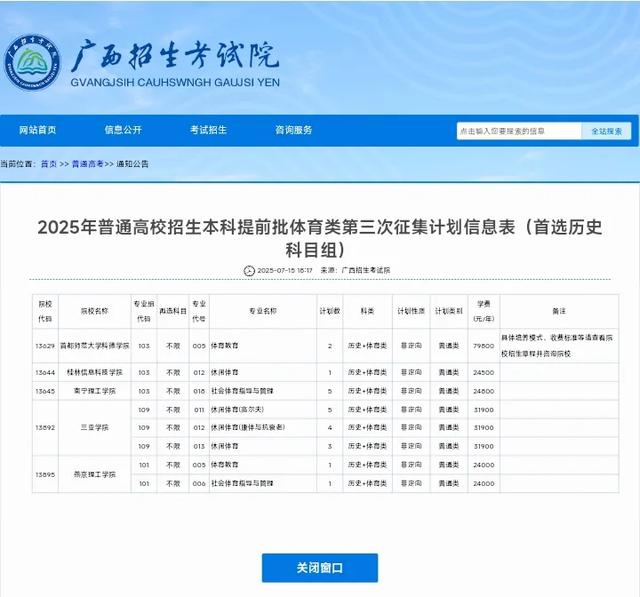The height and width of the screenshot is (597, 640).
Task: Click 体育教育 in the 首都师范大学科德学院 row
Action: point(225,346)
